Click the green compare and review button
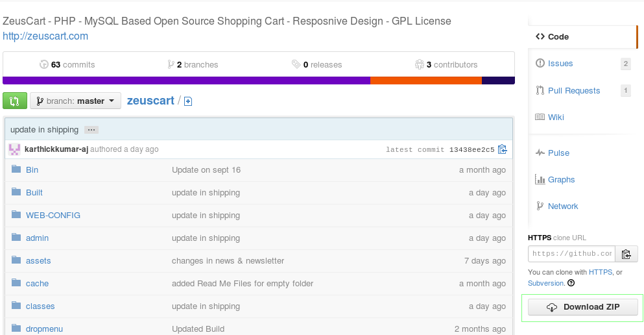Viewport: 644px width, 335px height. tap(15, 101)
